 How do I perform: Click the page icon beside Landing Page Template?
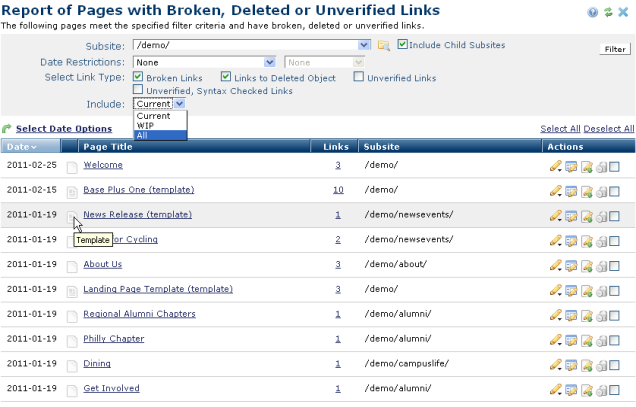pos(72,290)
